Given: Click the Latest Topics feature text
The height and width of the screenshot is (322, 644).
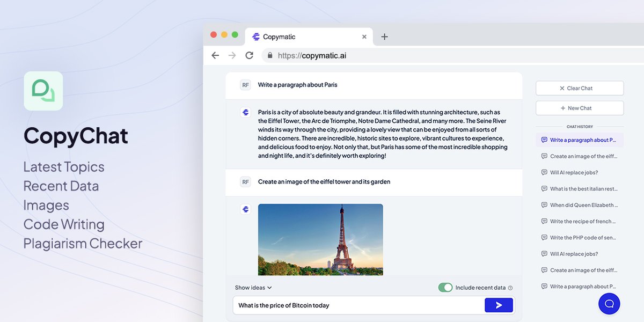Looking at the screenshot, I should pos(64,167).
